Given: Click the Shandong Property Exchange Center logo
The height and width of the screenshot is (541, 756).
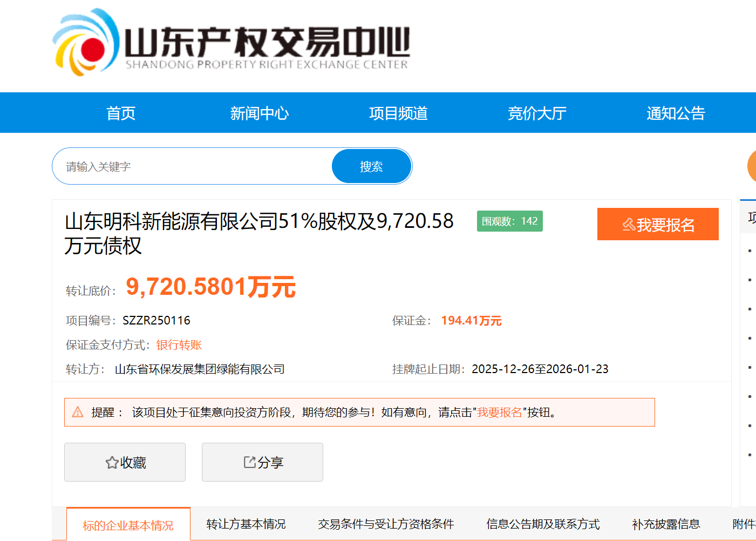Looking at the screenshot, I should click(231, 43).
